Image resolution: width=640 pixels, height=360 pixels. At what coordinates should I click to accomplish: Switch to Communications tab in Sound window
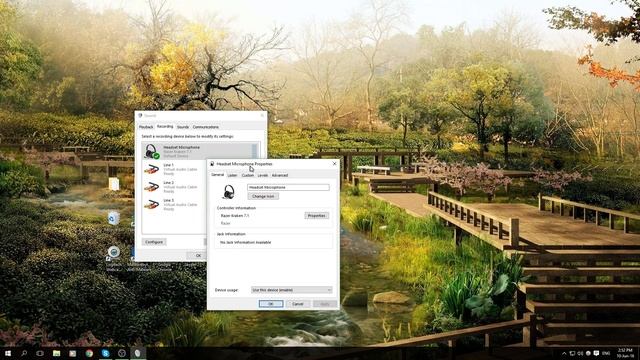click(206, 127)
